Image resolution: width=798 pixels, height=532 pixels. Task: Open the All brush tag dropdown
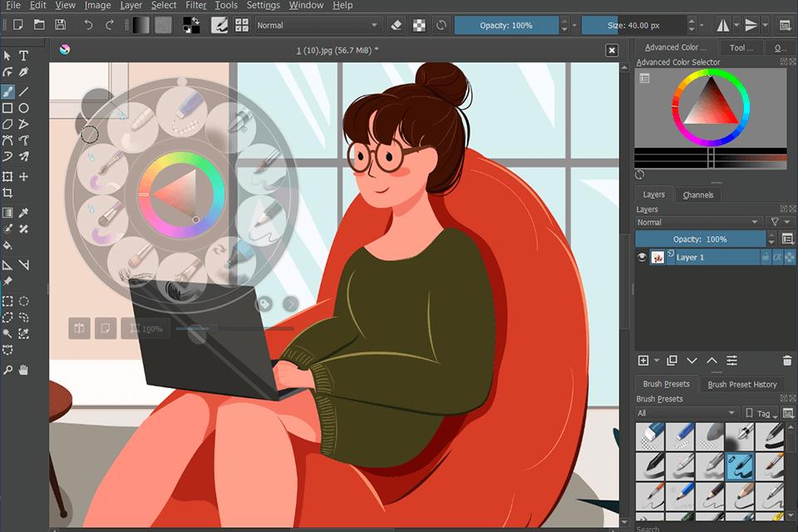pos(686,413)
